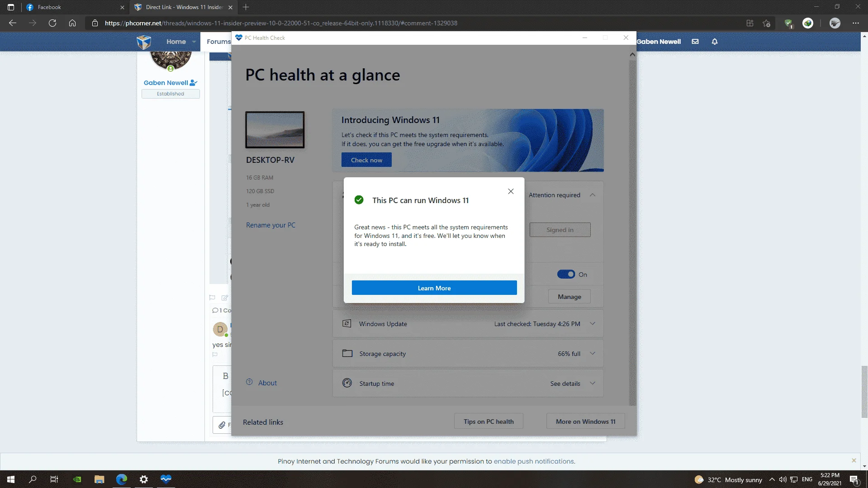Click the green shield extension icon

[788, 23]
